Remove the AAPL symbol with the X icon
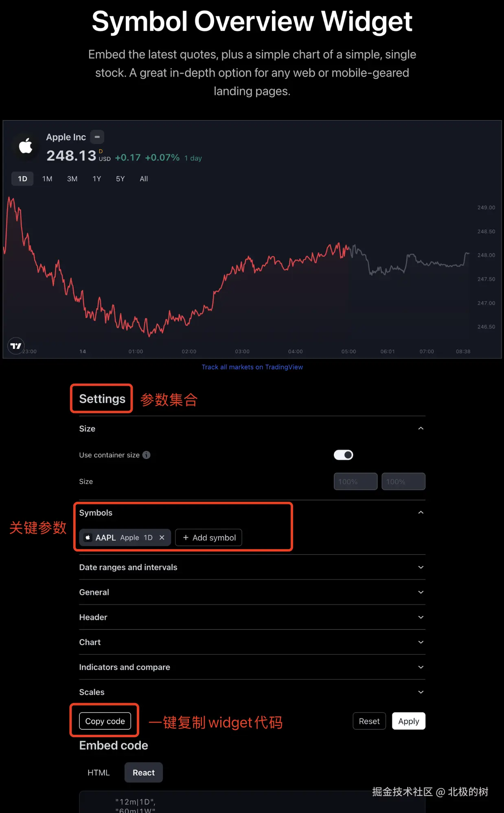The width and height of the screenshot is (504, 813). coord(162,538)
